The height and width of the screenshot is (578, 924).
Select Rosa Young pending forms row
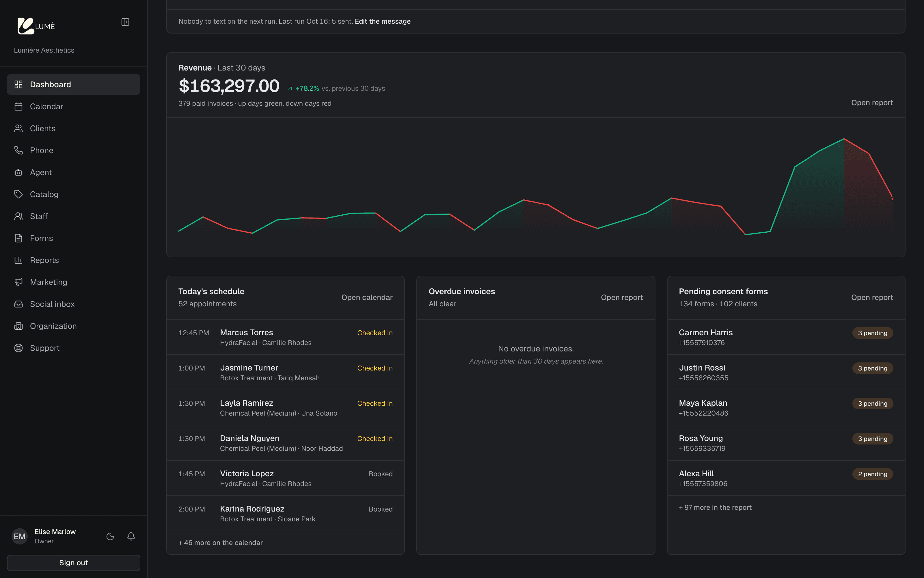click(786, 443)
